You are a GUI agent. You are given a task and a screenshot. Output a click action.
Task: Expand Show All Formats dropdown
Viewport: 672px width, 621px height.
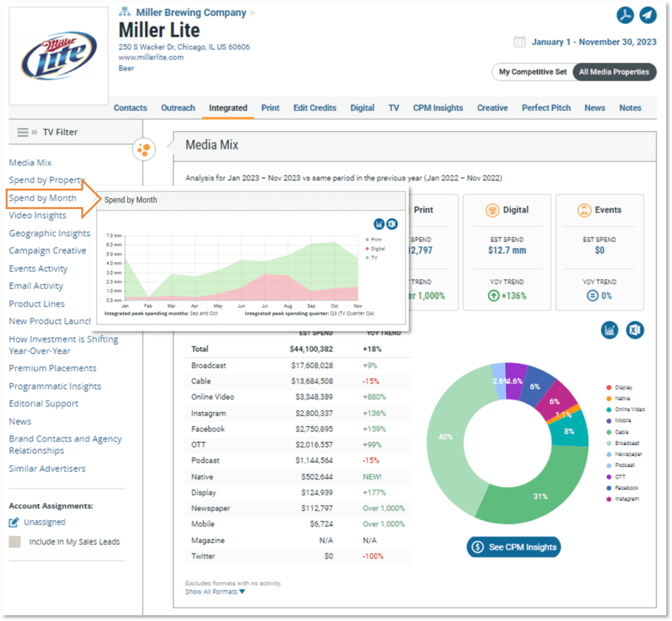click(215, 592)
